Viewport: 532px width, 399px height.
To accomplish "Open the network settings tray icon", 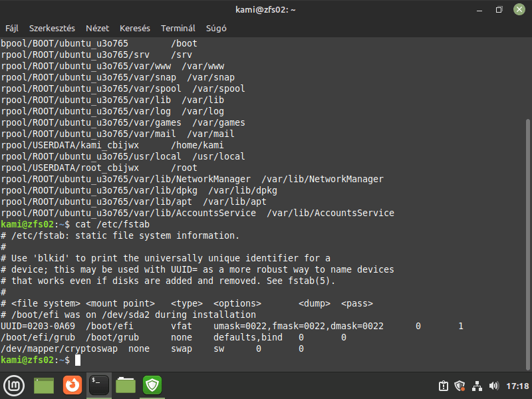I will pos(475,385).
